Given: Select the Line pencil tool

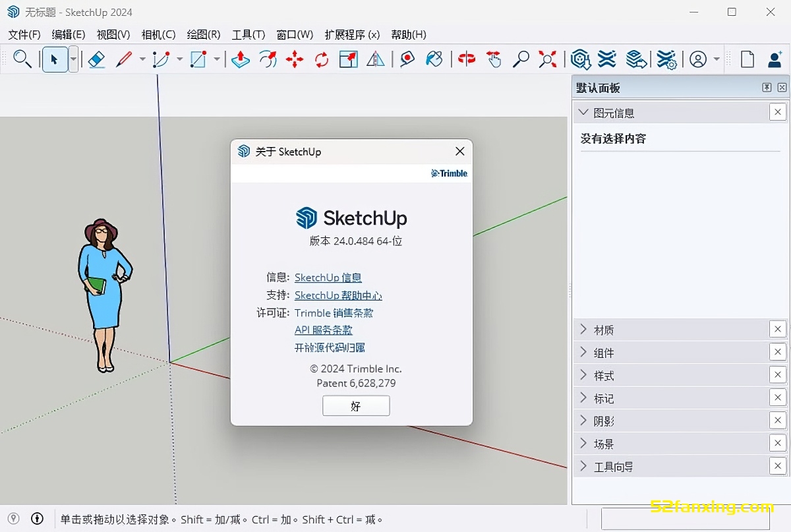Looking at the screenshot, I should (x=124, y=59).
